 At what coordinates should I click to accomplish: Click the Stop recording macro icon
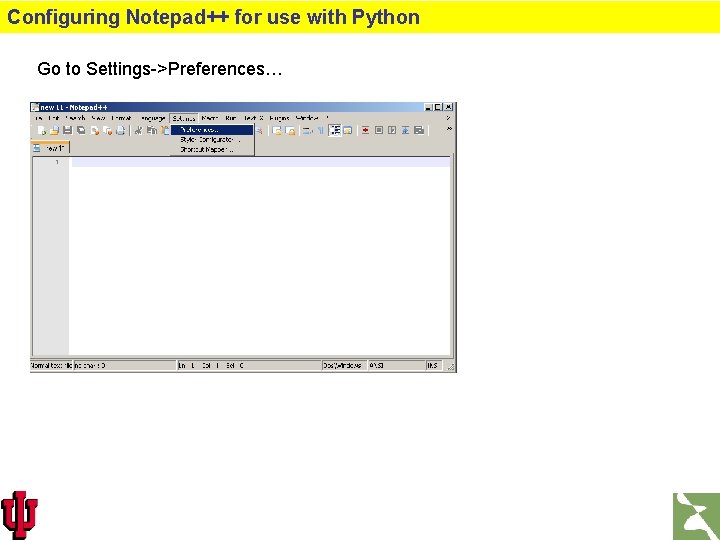pos(379,130)
